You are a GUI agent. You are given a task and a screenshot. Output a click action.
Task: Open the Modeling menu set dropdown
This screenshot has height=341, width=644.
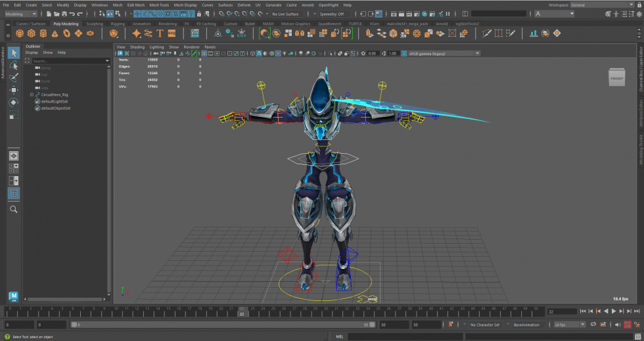click(21, 14)
